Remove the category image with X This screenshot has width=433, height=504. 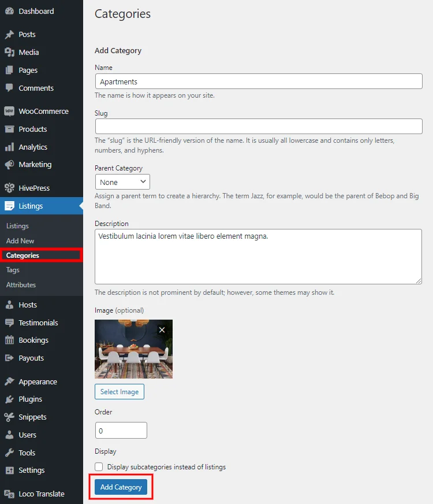[162, 330]
